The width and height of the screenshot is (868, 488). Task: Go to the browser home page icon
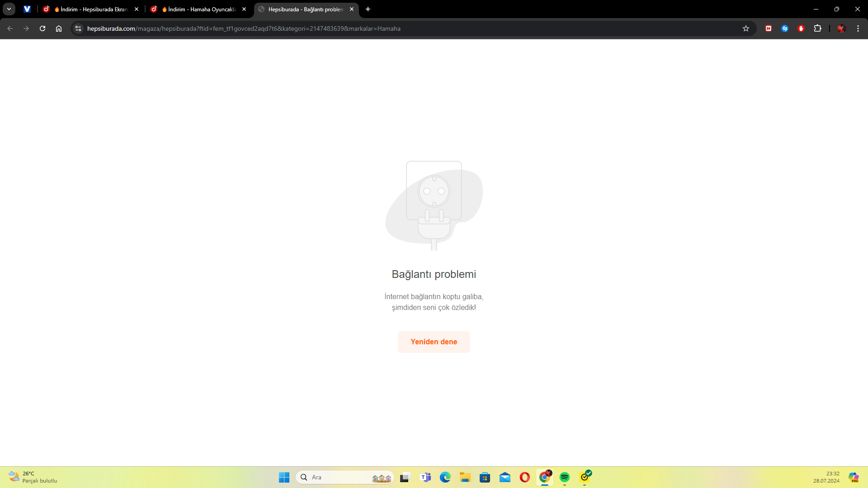tap(59, 28)
